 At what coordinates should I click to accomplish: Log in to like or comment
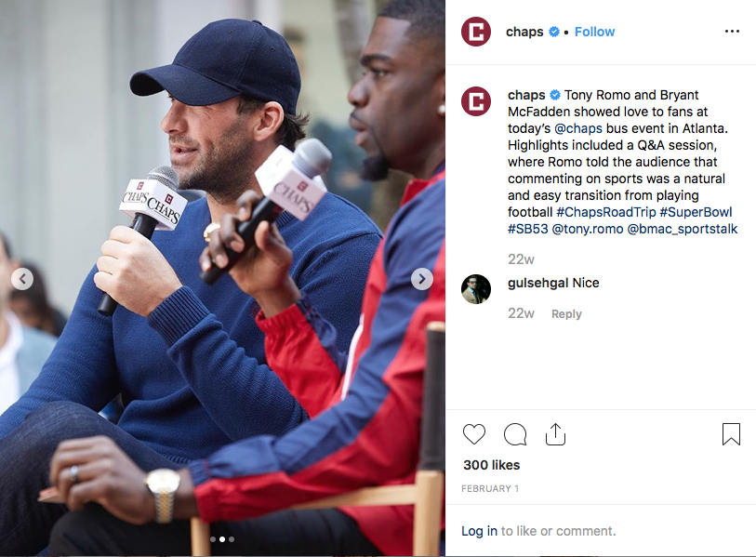coord(479,531)
